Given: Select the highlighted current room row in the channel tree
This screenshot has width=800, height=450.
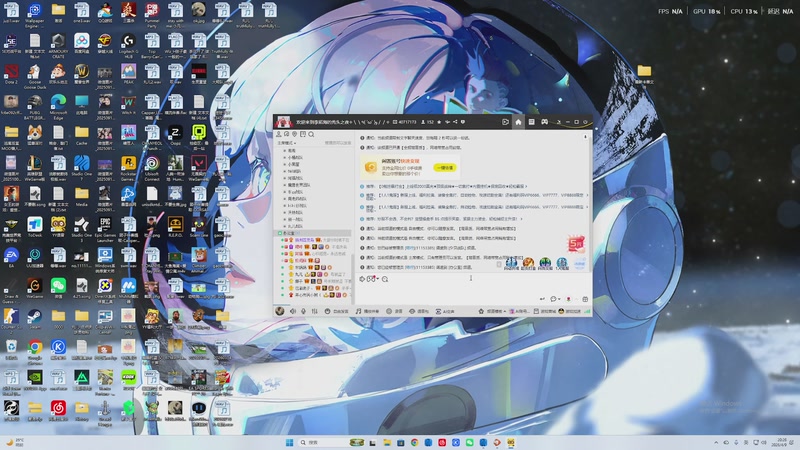Looking at the screenshot, I should coord(314,233).
